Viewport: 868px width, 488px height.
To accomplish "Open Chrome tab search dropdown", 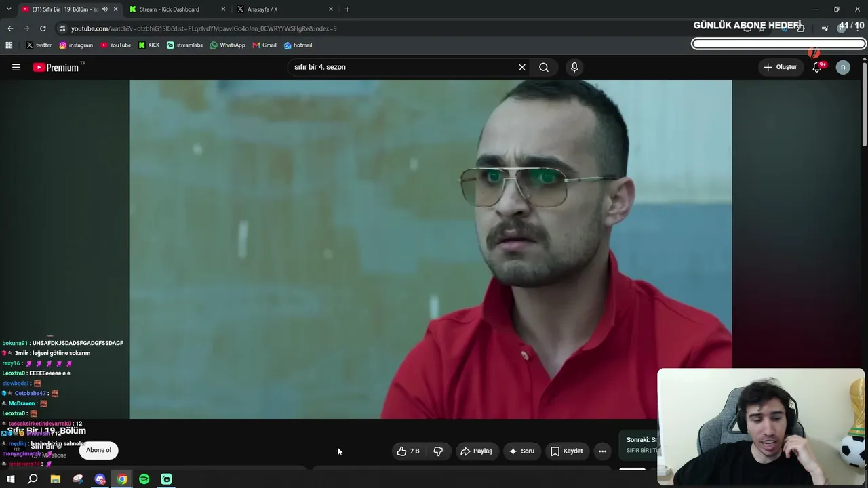I will [9, 9].
